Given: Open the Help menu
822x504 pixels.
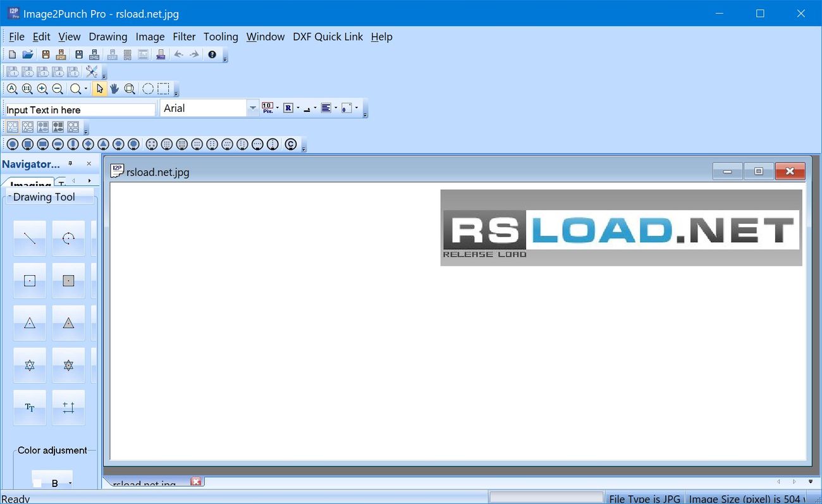Looking at the screenshot, I should click(381, 37).
